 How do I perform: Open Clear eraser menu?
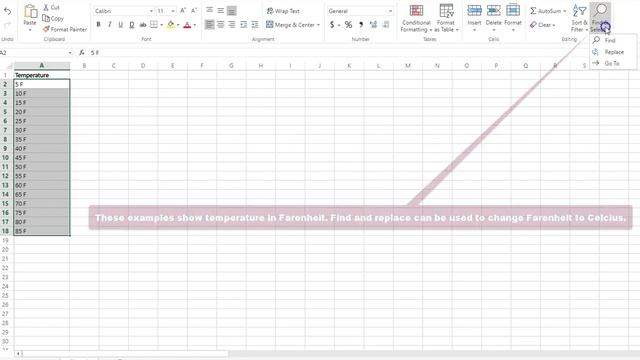coord(543,25)
